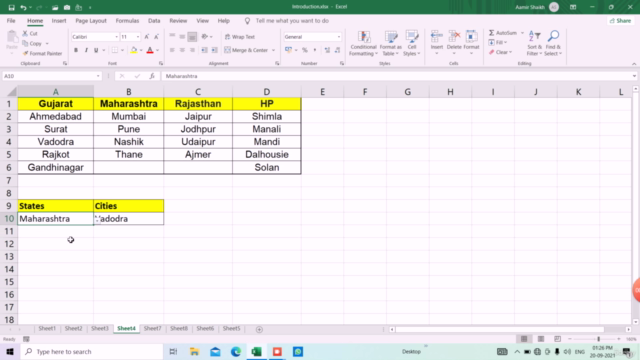Image resolution: width=640 pixels, height=360 pixels.
Task: Toggle Italic formatting
Action: click(86, 50)
